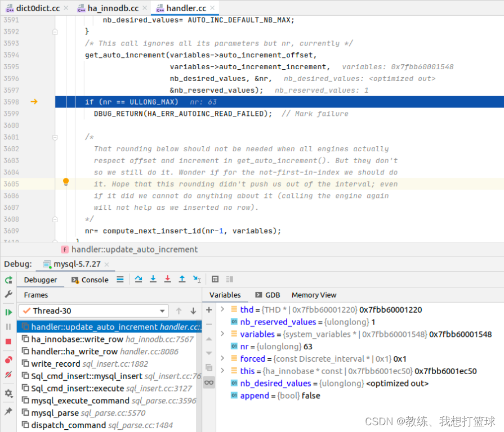The height and width of the screenshot is (432, 504).
Task: Close the mysql-5.7.27 debug session tab
Action: [x=107, y=264]
